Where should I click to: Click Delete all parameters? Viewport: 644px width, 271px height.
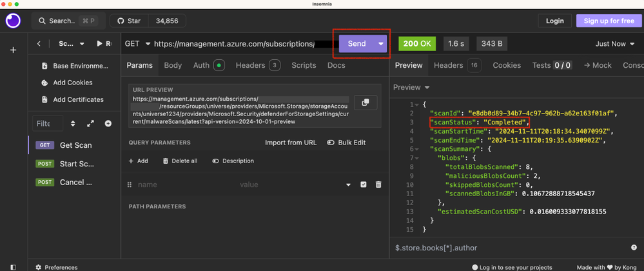coord(180,161)
